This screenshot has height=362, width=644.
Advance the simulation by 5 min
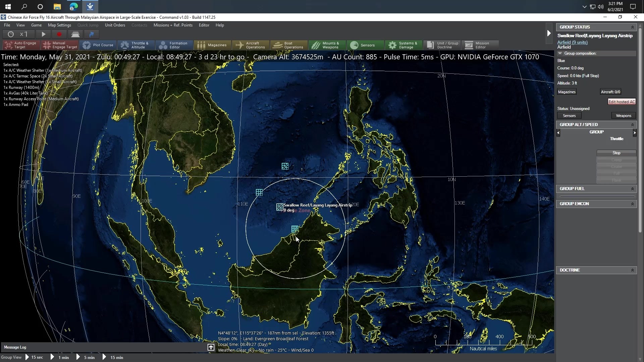[x=86, y=357]
